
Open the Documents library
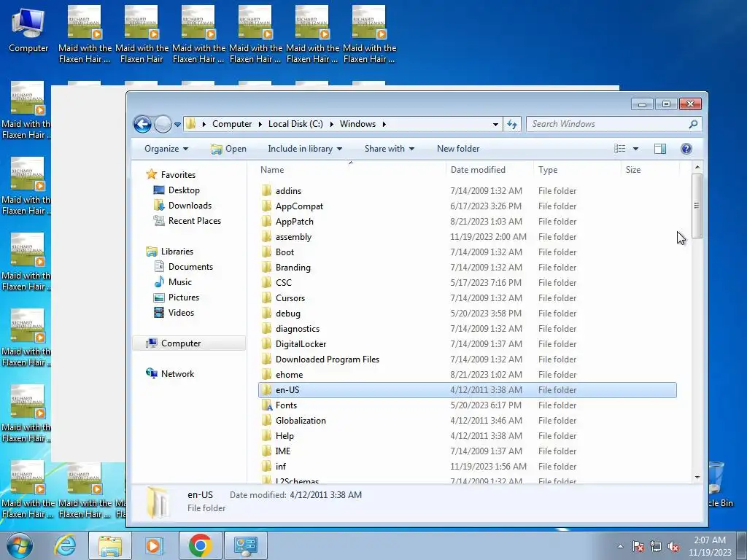tap(183, 267)
